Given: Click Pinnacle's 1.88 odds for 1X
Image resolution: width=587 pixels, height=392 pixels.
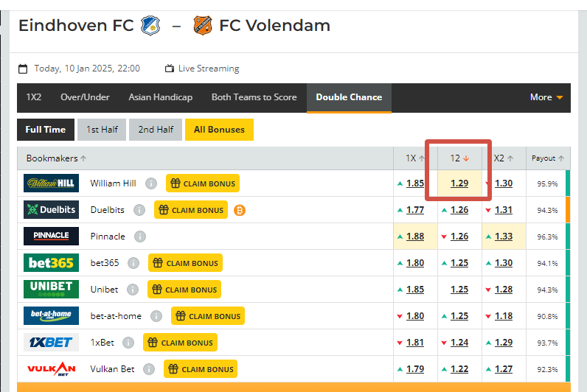Looking at the screenshot, I should (x=415, y=237).
